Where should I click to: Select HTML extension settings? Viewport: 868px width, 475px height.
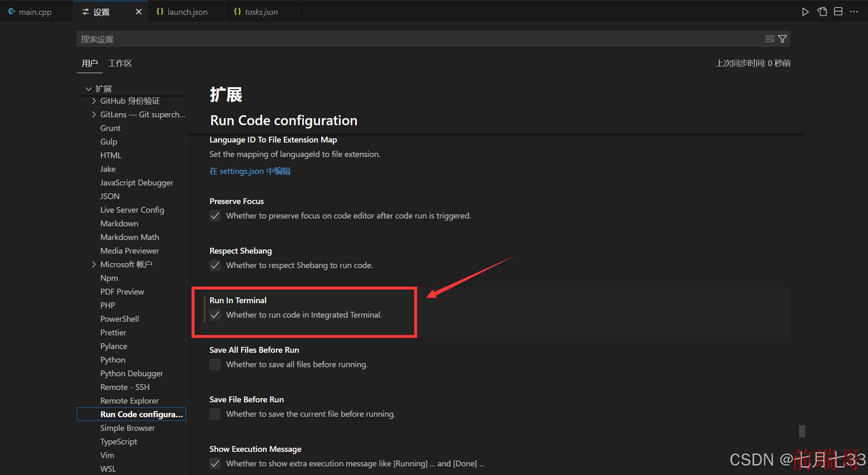click(131, 155)
